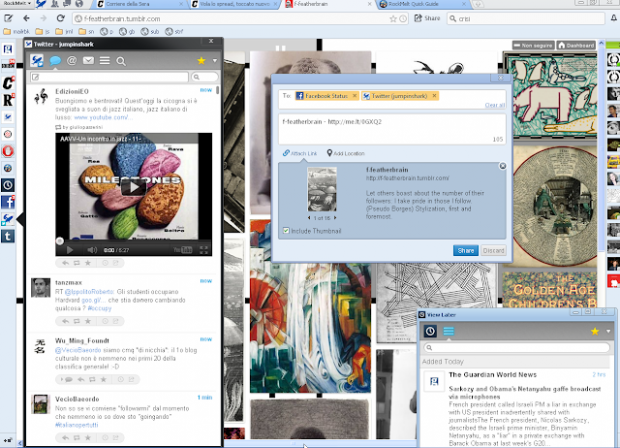Viewport: 620px width, 448px height.
Task: Show Twitter mentions via the @ icon
Action: [x=72, y=60]
